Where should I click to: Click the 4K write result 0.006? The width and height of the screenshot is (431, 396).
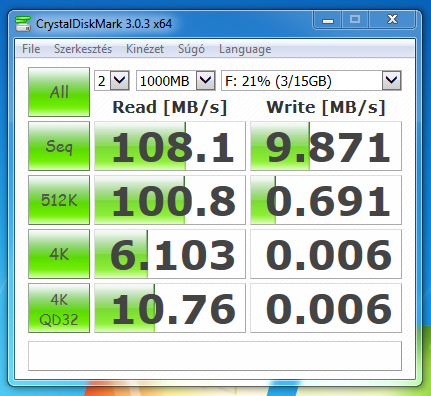pyautogui.click(x=326, y=254)
